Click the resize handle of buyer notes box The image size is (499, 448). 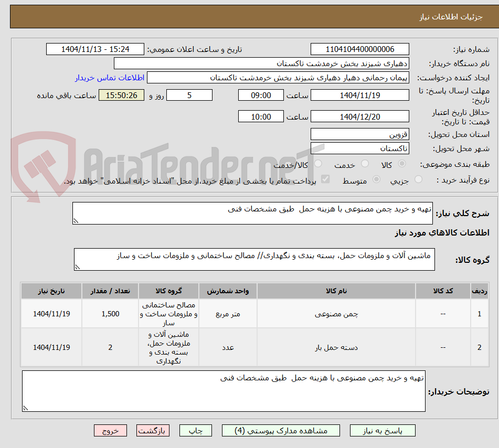[26, 408]
